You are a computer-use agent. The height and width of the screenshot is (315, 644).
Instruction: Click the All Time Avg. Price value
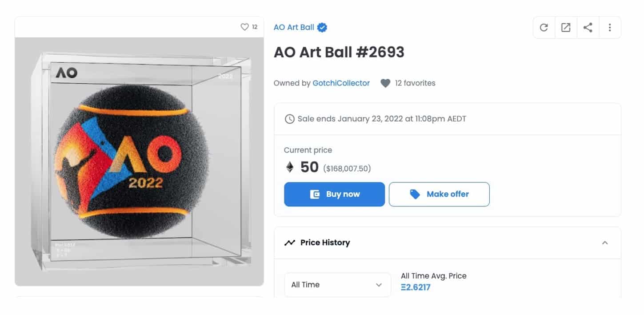point(416,287)
